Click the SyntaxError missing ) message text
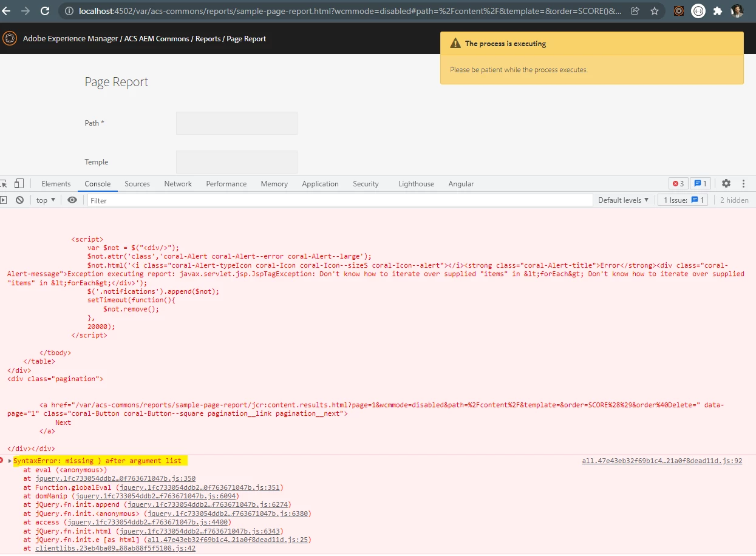Screen dimensions: 756x556 pyautogui.click(x=97, y=461)
